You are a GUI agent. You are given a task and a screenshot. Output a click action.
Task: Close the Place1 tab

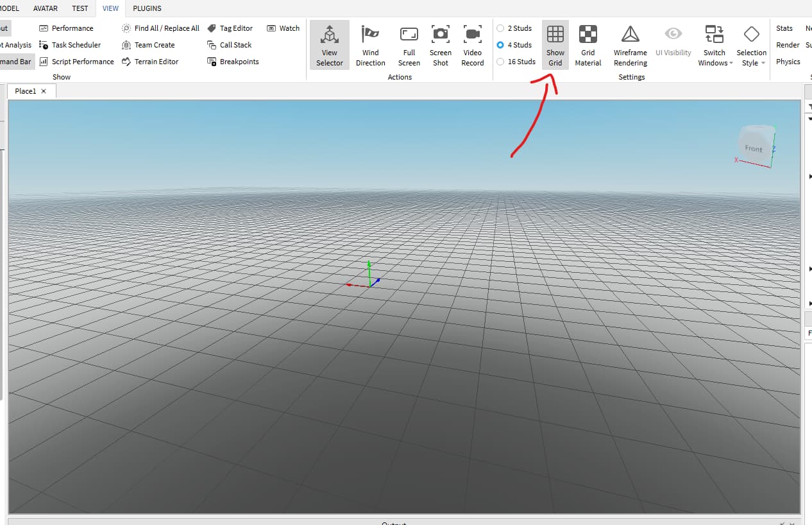tap(43, 90)
